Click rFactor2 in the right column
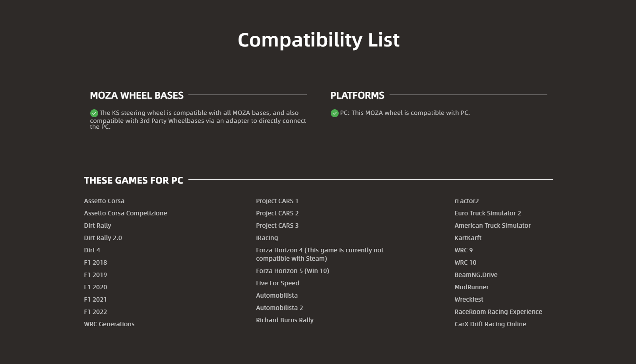This screenshot has height=364, width=636. 467,201
